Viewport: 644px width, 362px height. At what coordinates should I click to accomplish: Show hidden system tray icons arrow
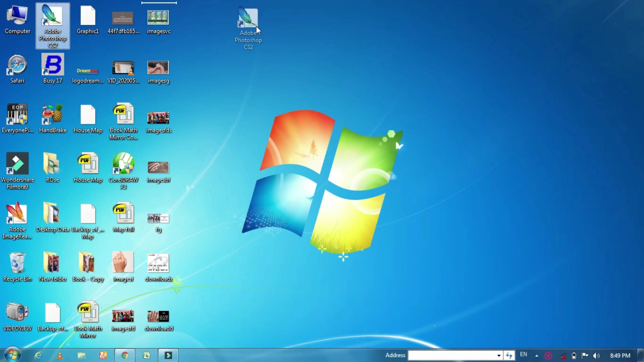pos(537,356)
